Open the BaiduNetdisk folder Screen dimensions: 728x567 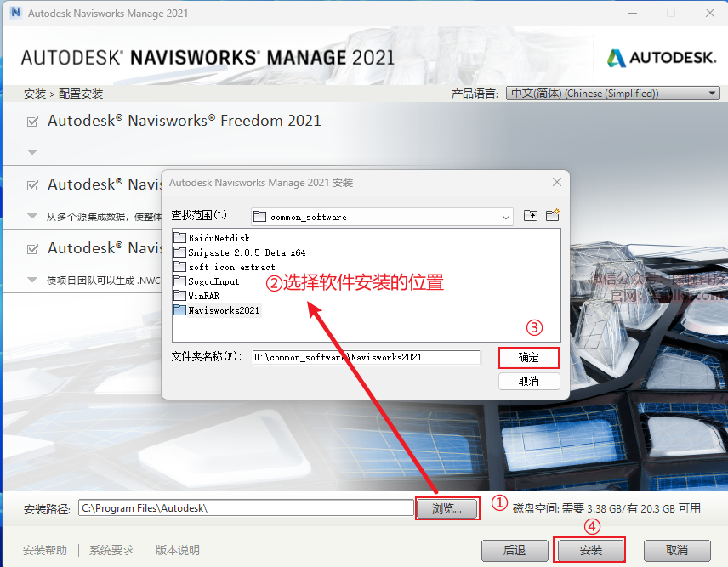[212, 238]
